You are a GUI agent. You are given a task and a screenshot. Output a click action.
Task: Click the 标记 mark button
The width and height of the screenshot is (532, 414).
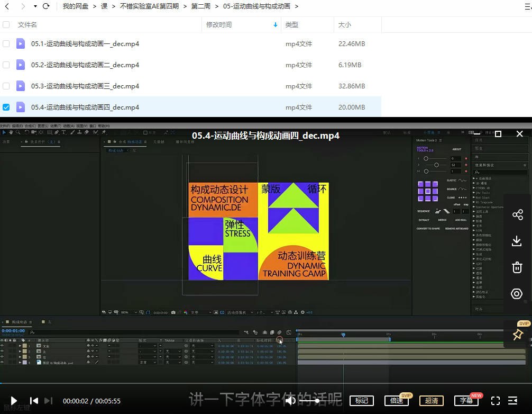click(x=362, y=401)
